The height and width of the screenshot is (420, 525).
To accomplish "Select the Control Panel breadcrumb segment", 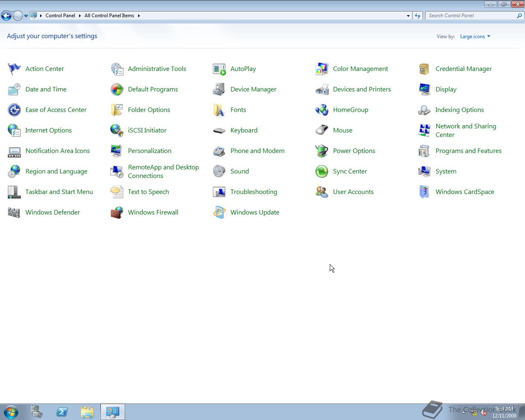I will tap(60, 16).
